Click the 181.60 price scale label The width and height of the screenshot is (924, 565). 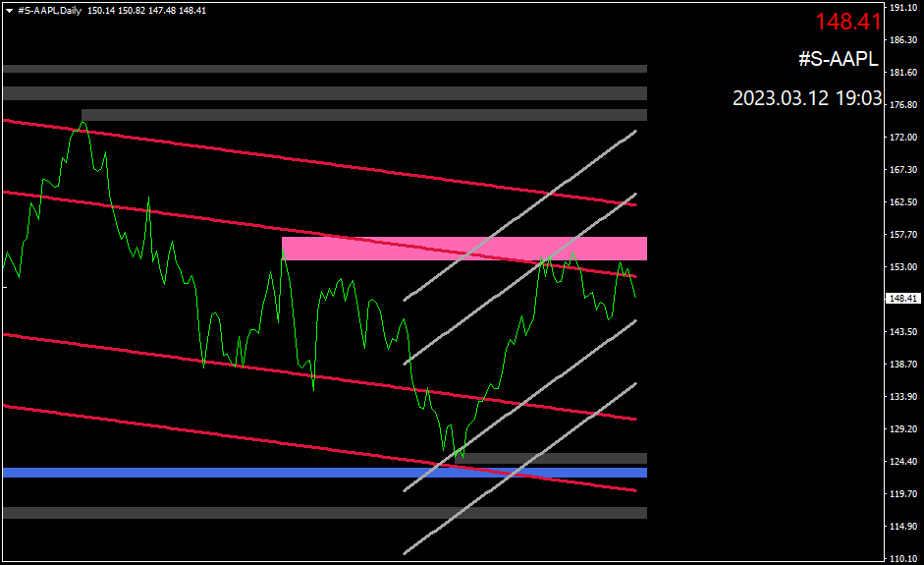[903, 73]
